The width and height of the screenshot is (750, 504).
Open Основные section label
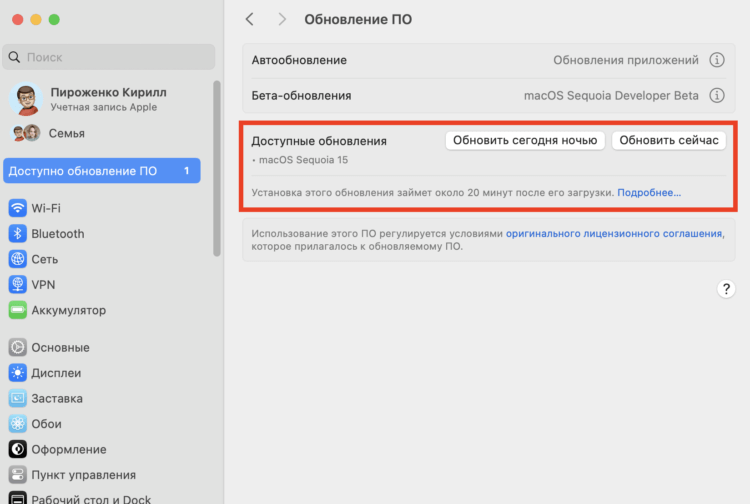pos(60,347)
